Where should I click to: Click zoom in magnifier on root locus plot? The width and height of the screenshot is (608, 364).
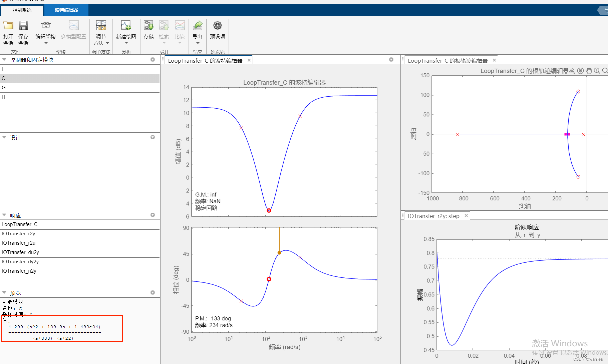(x=597, y=71)
